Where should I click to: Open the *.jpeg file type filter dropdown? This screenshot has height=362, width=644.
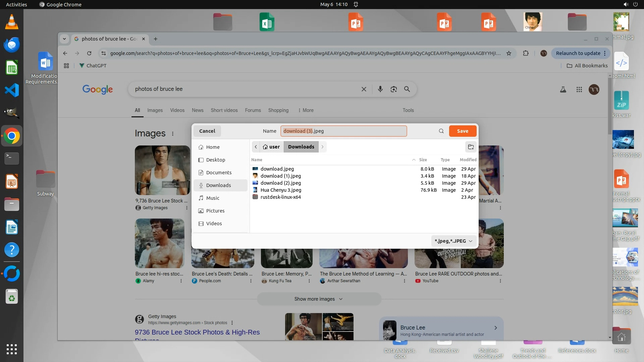pyautogui.click(x=453, y=241)
